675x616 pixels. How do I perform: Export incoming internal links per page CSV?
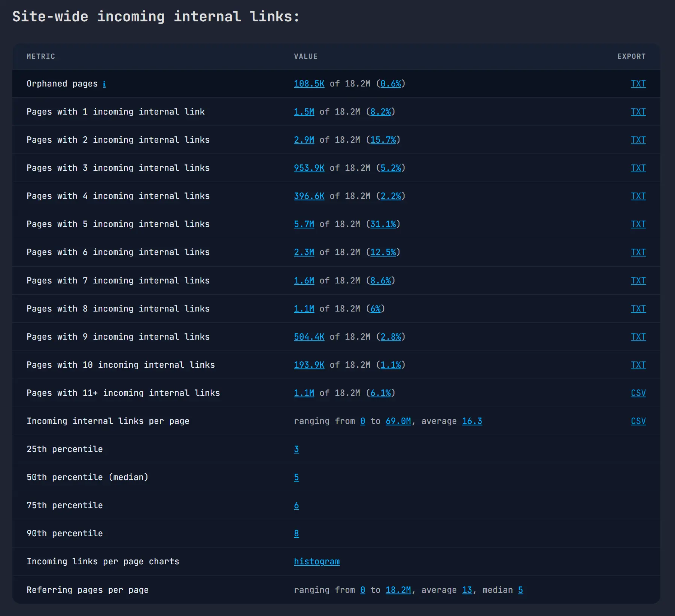point(638,421)
